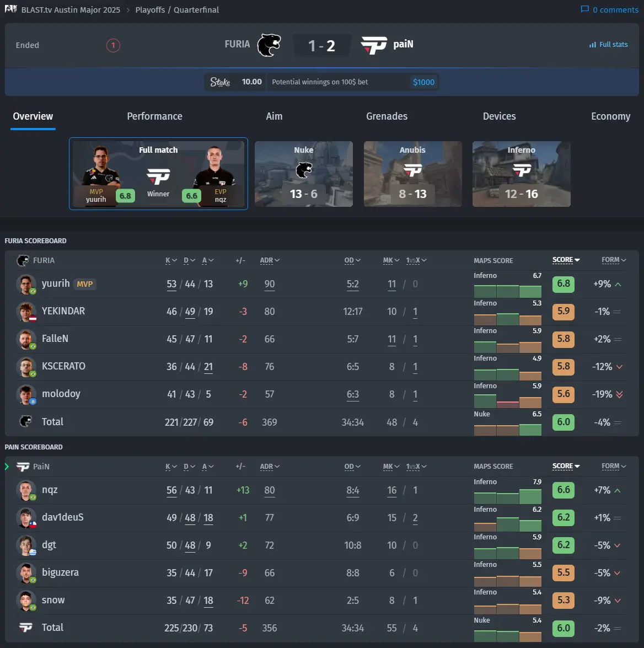Sort FURIA scoreboard by OD

click(352, 260)
